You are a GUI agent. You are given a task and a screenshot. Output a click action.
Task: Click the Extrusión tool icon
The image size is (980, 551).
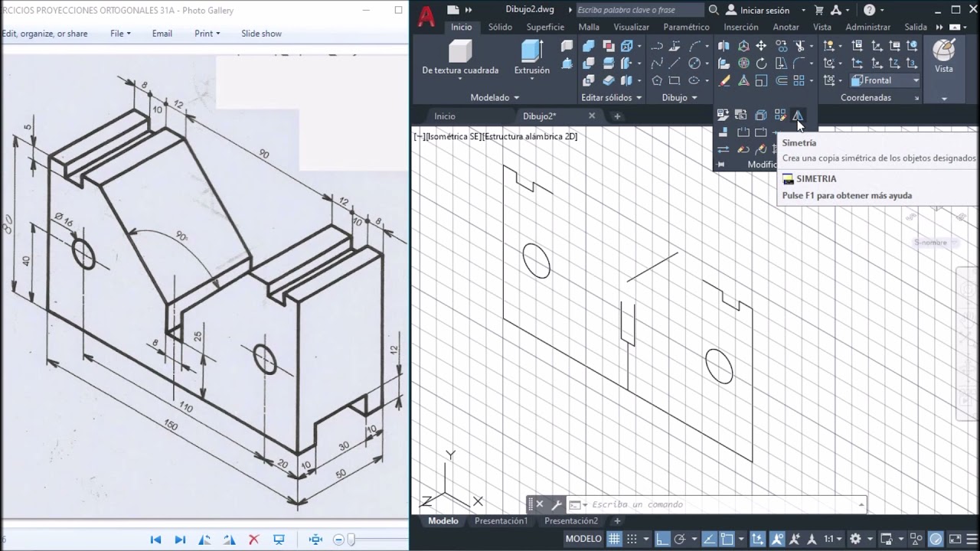[x=531, y=51]
